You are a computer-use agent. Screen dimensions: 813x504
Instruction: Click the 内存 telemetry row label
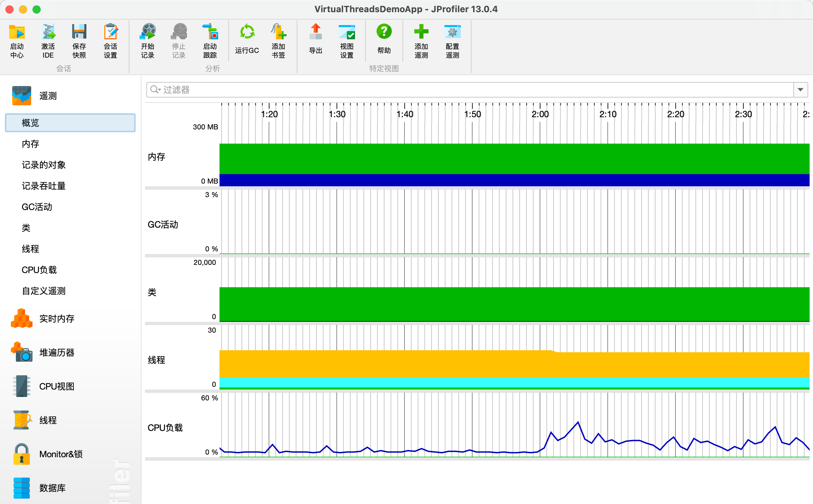[x=157, y=157]
